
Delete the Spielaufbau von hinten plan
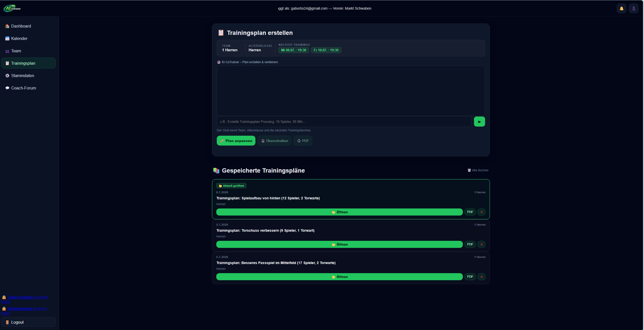[481, 212]
